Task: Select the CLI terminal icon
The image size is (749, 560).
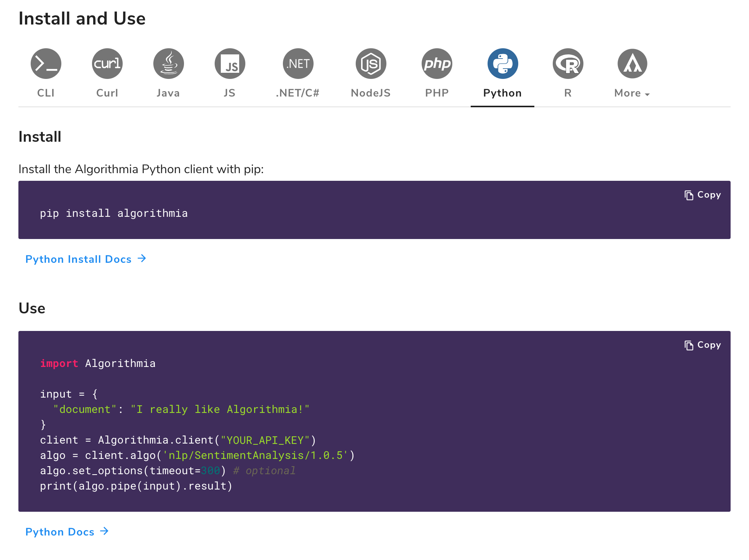Action: click(x=46, y=64)
